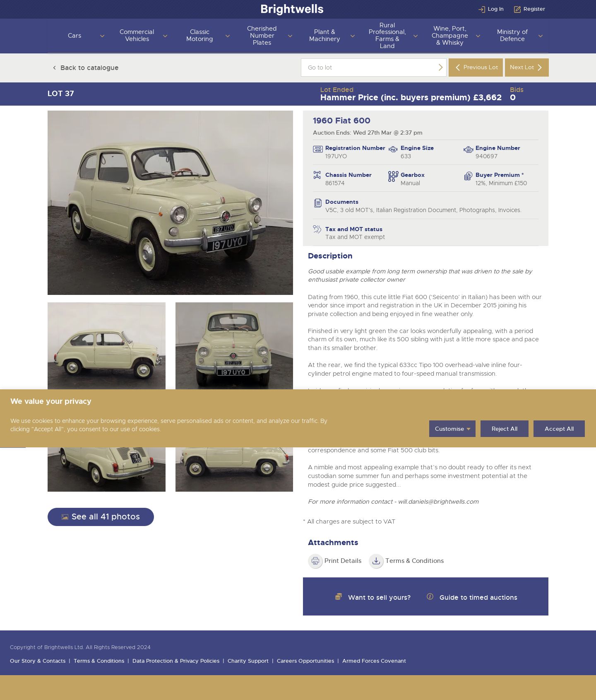Open Terms & Conditions attachment
Viewport: 596px width, 700px height.
point(414,561)
